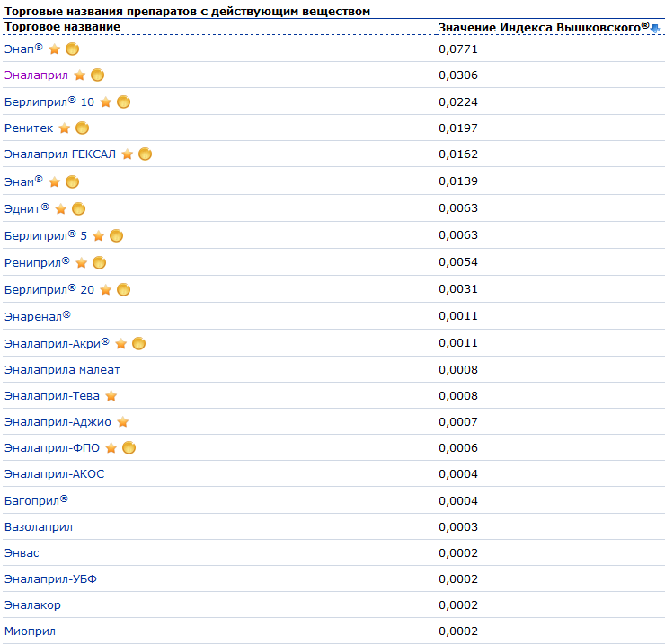The width and height of the screenshot is (665, 644).
Task: Open the Миоприл link
Action: [x=30, y=631]
